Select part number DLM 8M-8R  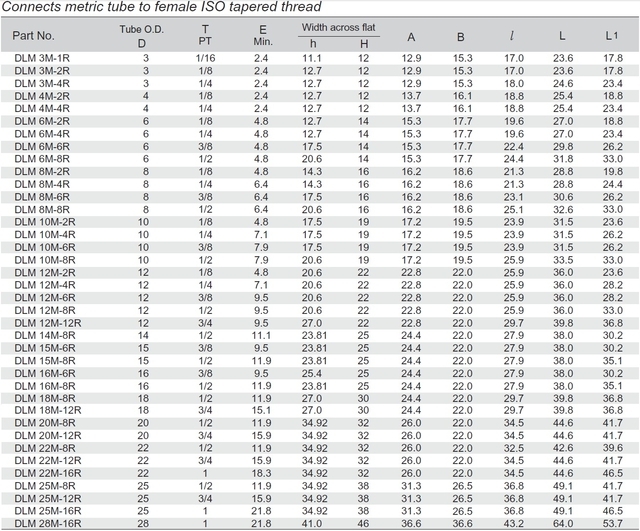pyautogui.click(x=42, y=209)
